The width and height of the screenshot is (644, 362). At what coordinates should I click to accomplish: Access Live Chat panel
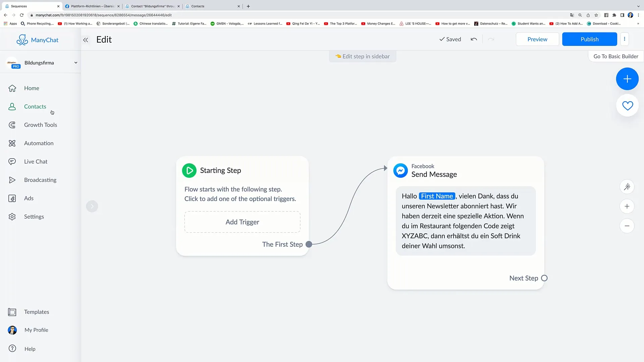coord(36,161)
